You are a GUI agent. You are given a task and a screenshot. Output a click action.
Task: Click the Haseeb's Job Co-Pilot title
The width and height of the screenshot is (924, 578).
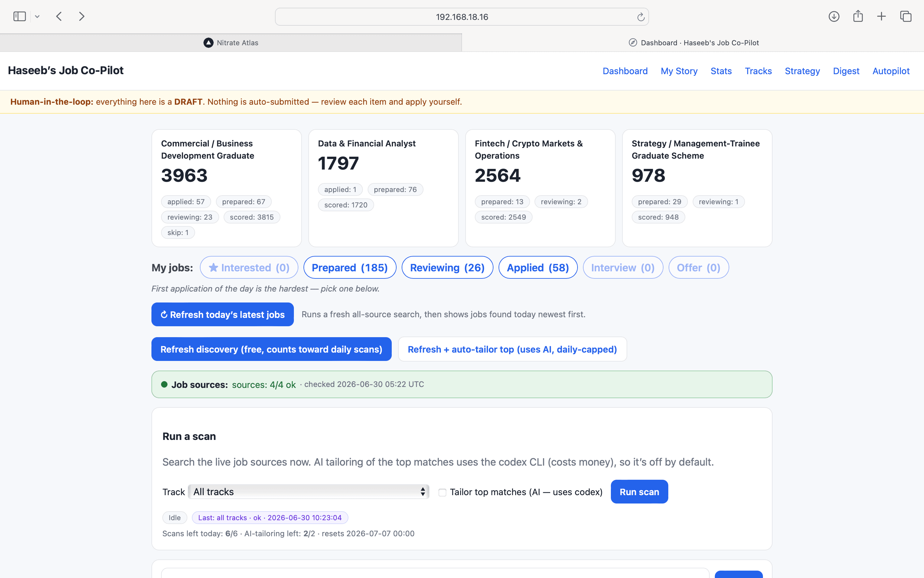click(66, 70)
